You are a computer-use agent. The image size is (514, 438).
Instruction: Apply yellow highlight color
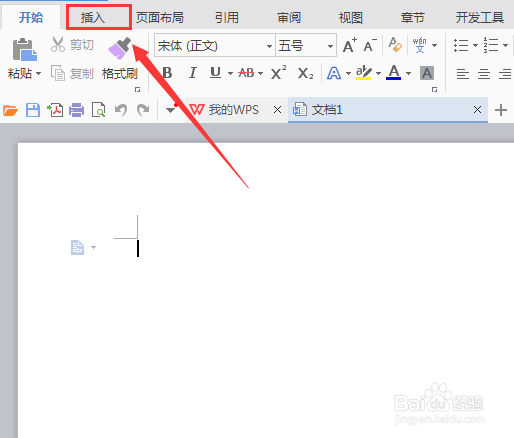click(x=363, y=73)
